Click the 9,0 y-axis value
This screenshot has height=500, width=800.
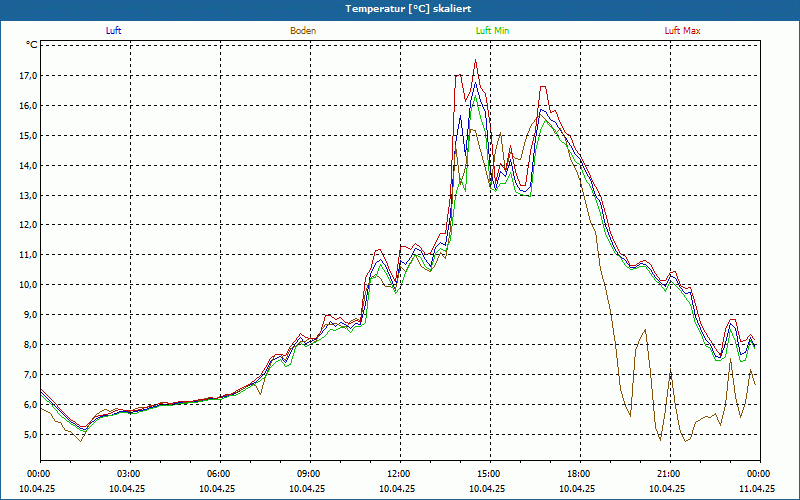[30, 315]
